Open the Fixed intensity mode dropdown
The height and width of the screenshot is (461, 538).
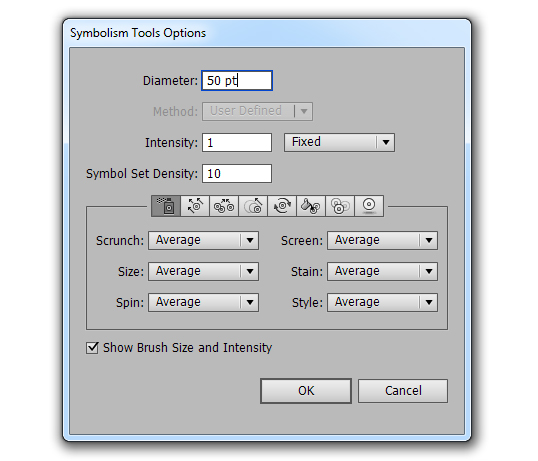[x=339, y=142]
